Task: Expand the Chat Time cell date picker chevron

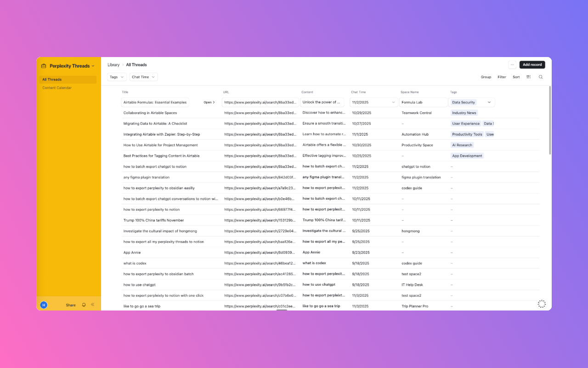Action: coord(393,102)
